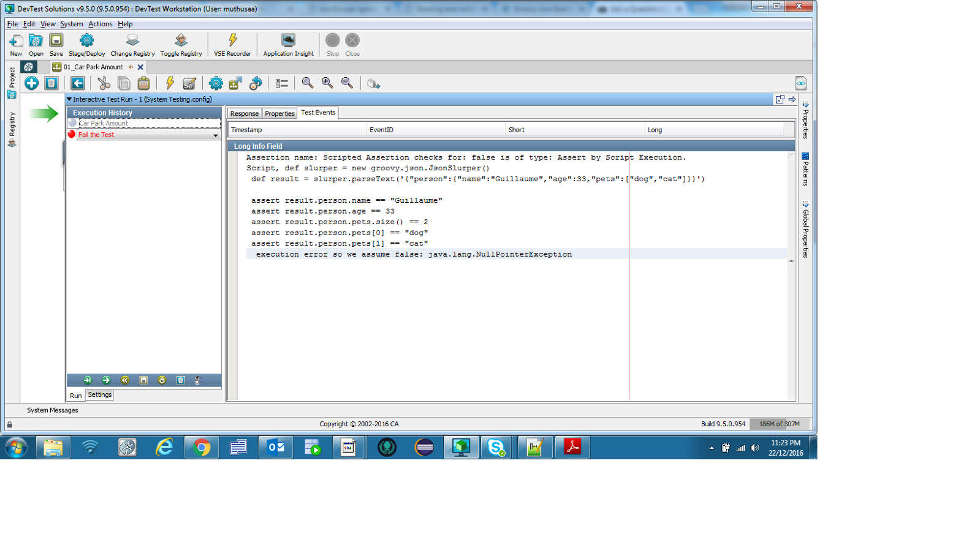Click the Change Registry icon

click(x=132, y=40)
